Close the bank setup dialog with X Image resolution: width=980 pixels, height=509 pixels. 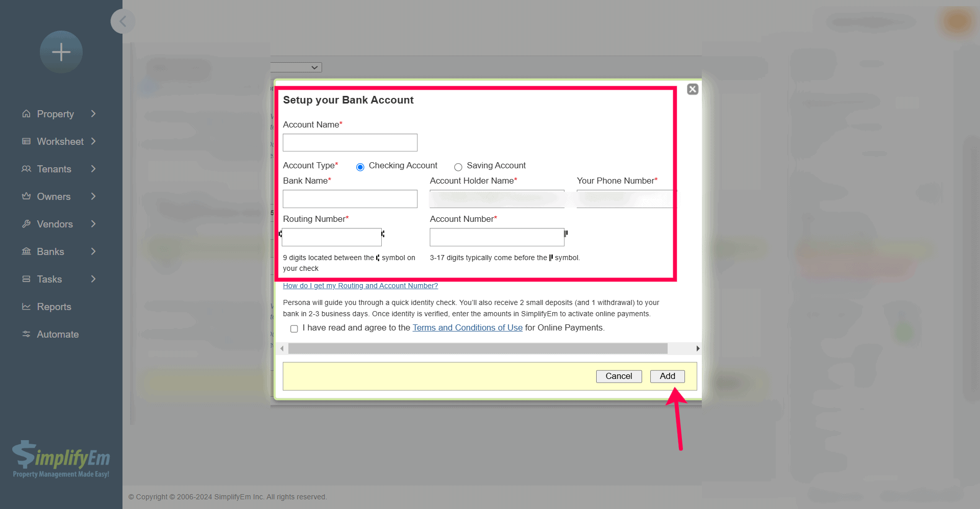(692, 89)
